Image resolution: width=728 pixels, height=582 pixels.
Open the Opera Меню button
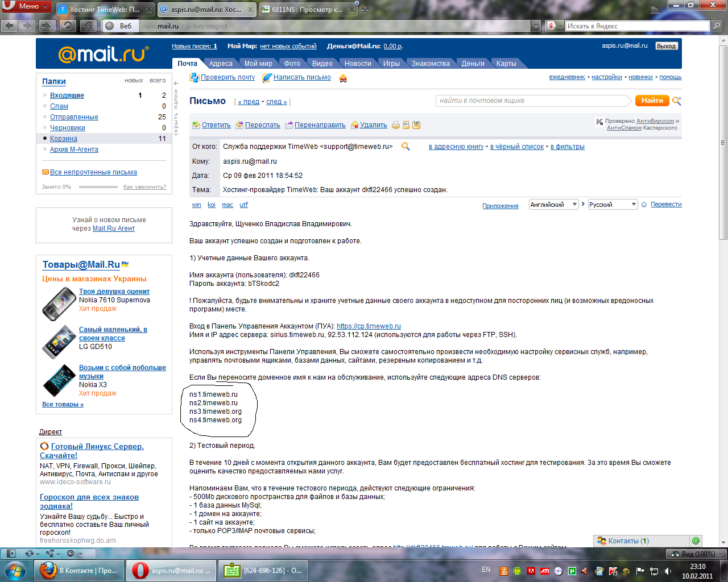pos(27,7)
